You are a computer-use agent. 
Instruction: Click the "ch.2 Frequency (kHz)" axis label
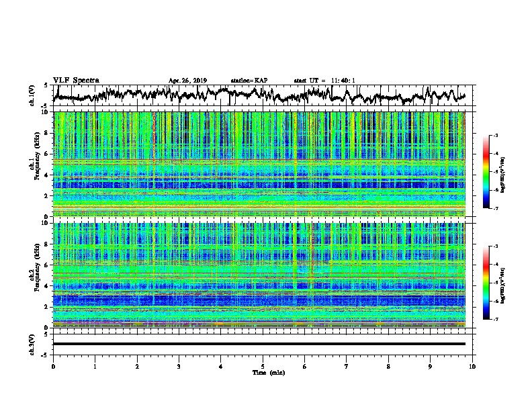[x=34, y=267]
